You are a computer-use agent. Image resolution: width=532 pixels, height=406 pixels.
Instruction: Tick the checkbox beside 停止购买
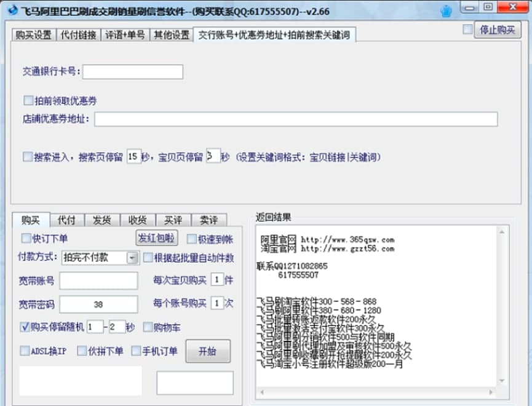pyautogui.click(x=467, y=30)
